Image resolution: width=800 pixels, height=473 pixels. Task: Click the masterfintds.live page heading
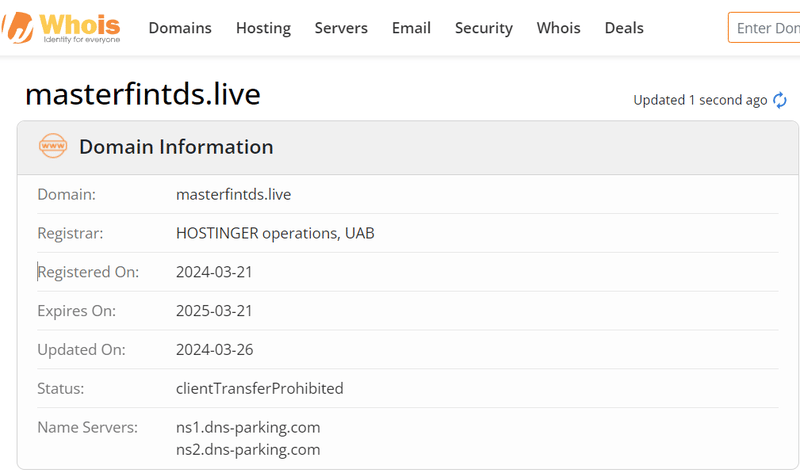tap(143, 94)
